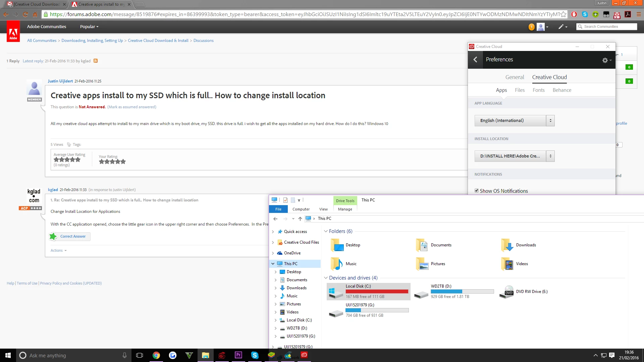644x362 pixels.
Task: Switch to the Fonts preferences tab
Action: 538,90
